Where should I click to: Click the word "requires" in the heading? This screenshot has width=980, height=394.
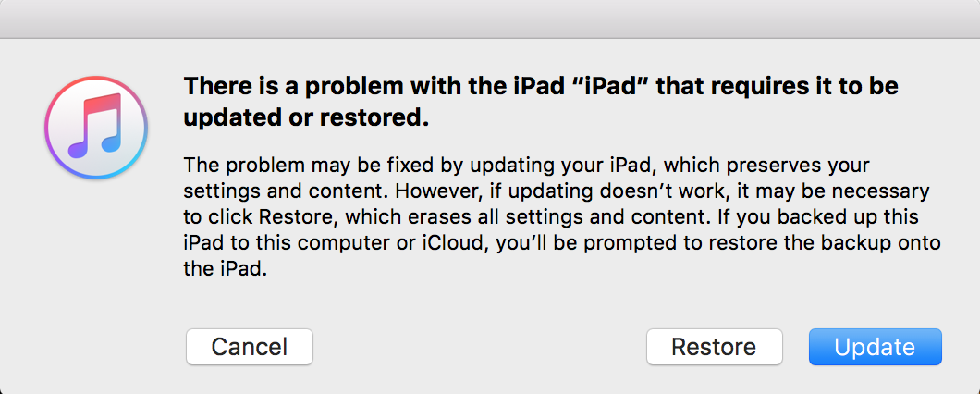point(734,86)
